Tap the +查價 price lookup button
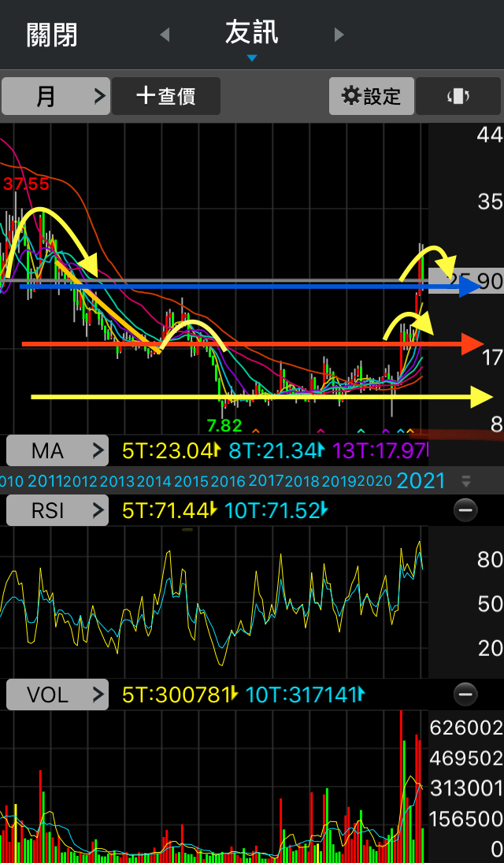This screenshot has height=863, width=504. (166, 96)
